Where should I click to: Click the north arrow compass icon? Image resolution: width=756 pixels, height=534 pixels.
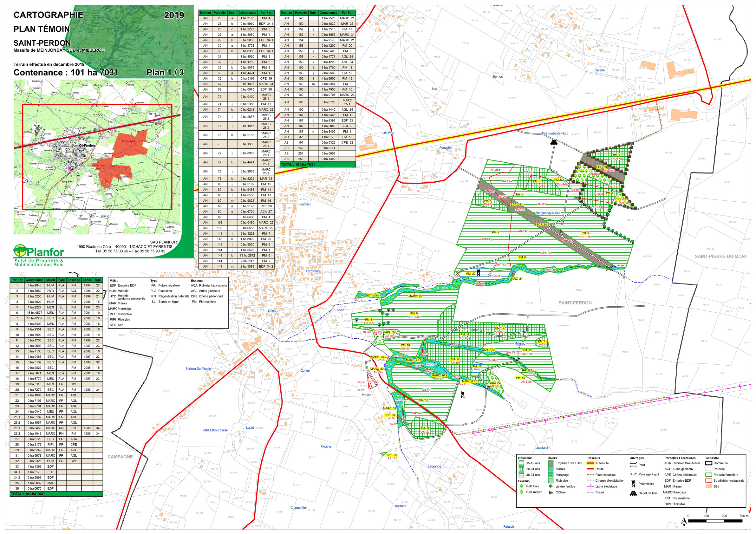coord(684,521)
